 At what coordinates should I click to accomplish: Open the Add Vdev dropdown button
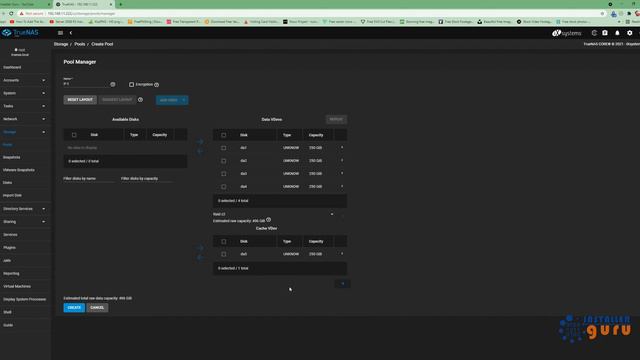tap(172, 100)
